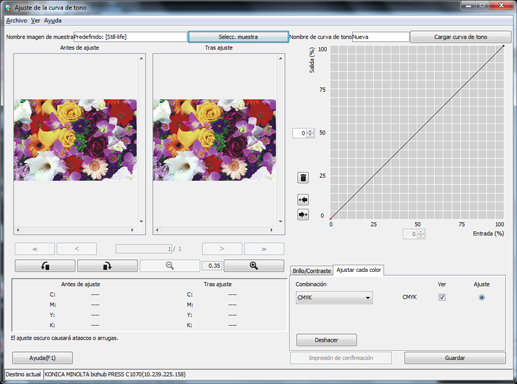
Task: Rotate the sample image clockwise
Action: (107, 266)
